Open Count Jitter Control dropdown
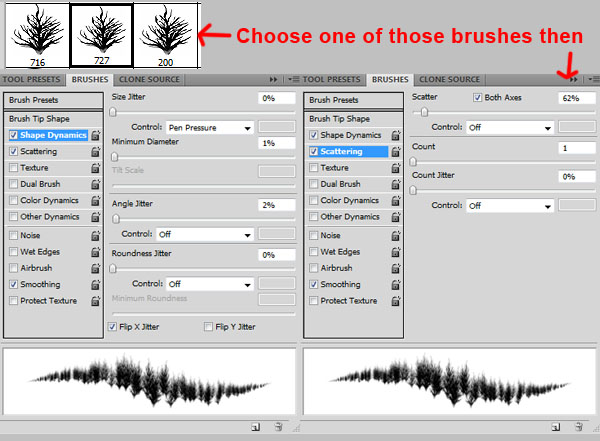 (510, 206)
